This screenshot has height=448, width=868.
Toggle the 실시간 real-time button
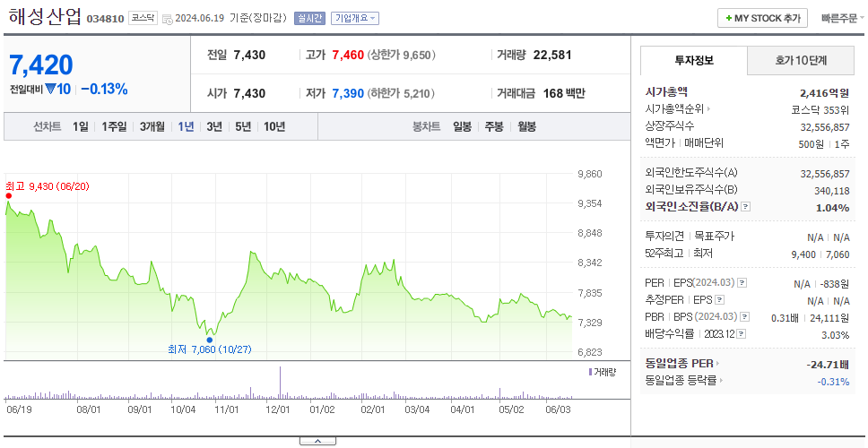310,18
